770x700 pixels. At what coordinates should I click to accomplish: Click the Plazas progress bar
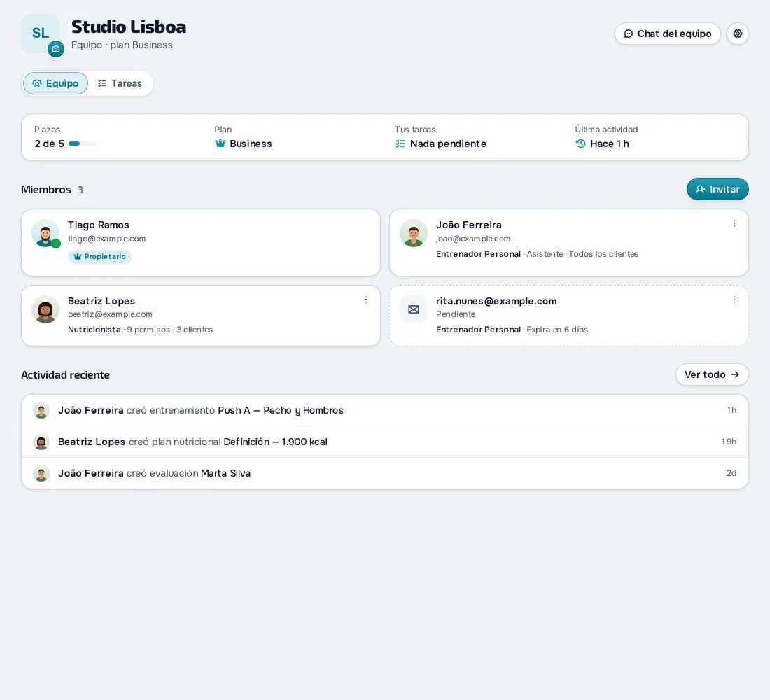(x=82, y=143)
